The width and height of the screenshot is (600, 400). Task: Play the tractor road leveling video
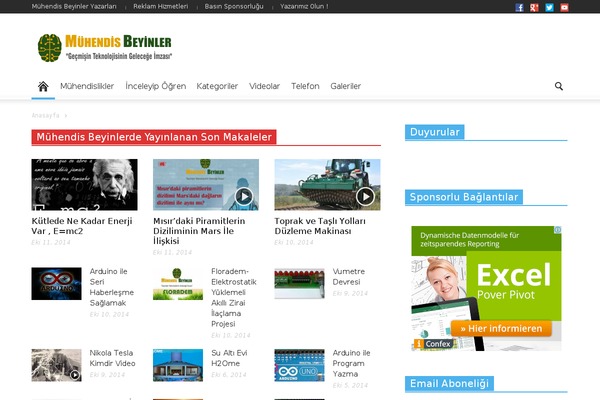tap(328, 184)
